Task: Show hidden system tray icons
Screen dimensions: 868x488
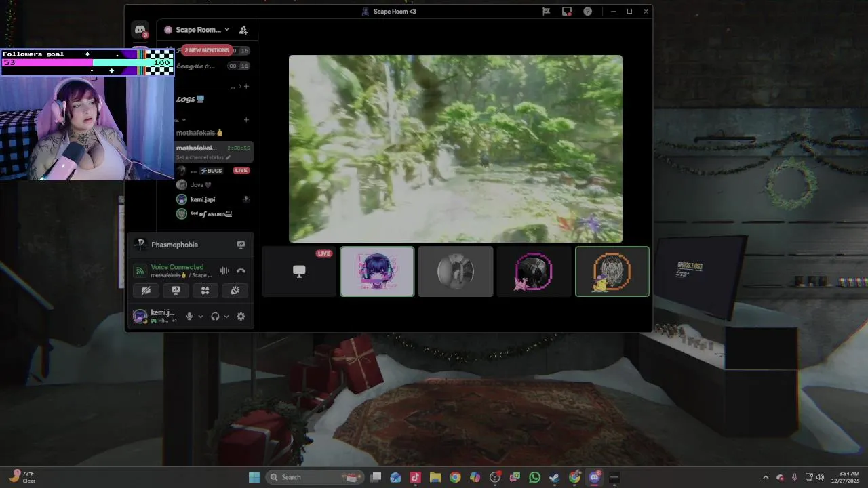Action: pyautogui.click(x=766, y=477)
